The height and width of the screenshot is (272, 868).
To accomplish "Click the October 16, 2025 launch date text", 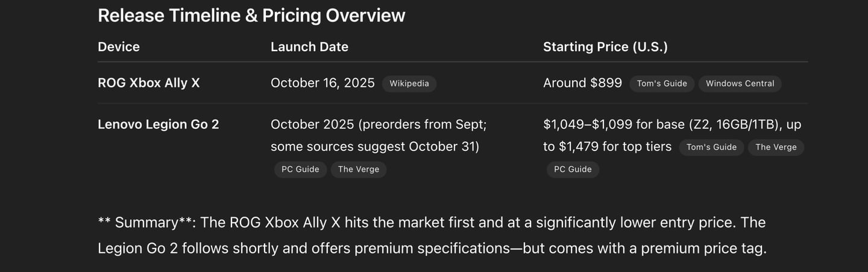I will click(322, 83).
